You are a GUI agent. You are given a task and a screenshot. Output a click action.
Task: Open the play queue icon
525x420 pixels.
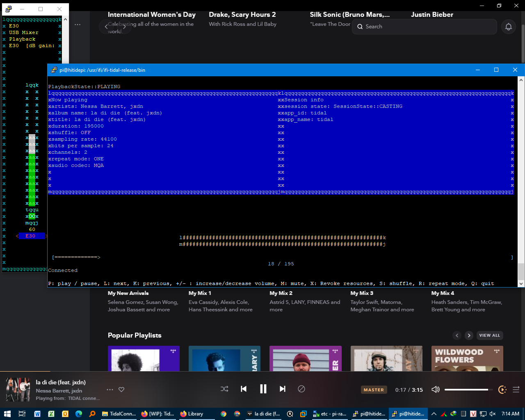516,390
